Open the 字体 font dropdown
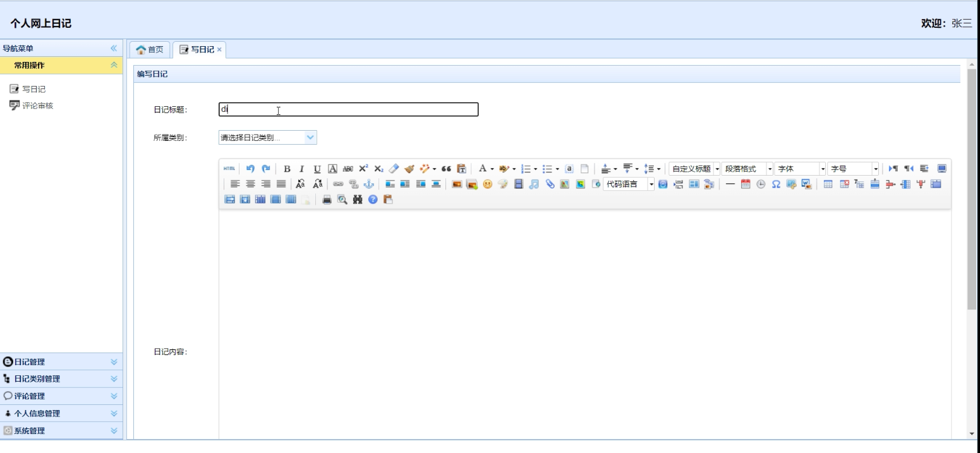Viewport: 980px width, 453px height. 801,169
